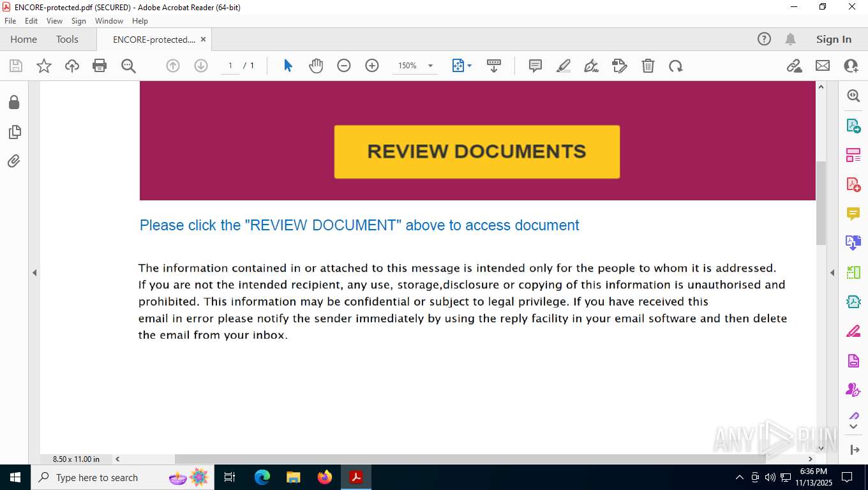Open the Windows Start menu
This screenshot has width=868, height=490.
(x=15, y=477)
